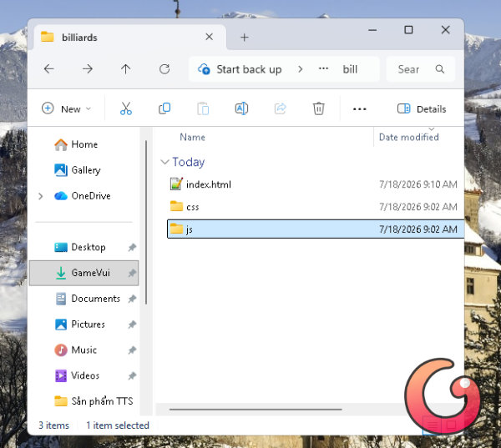Add a new tab
Viewport: 501px width, 448px height.
tap(245, 38)
